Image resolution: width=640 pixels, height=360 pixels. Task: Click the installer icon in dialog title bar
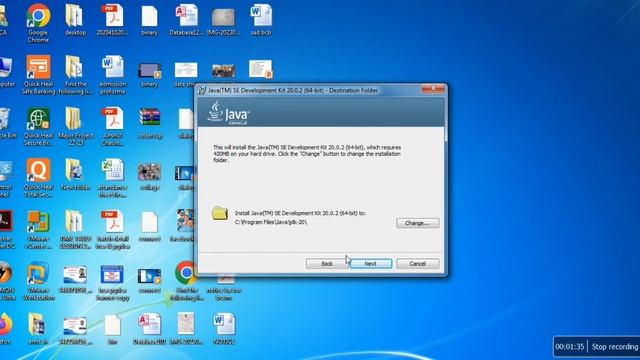click(202, 91)
